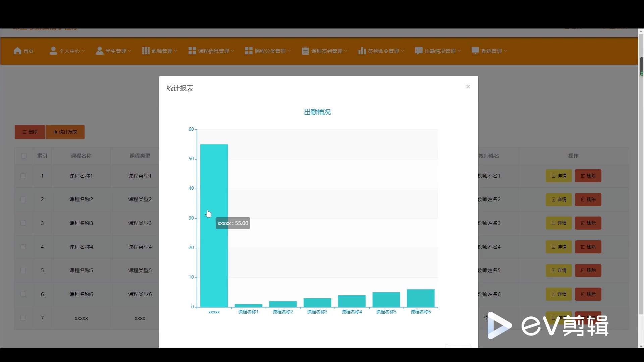644x362 pixels.
Task: Open the 首页 menu item
Action: pyautogui.click(x=29, y=51)
